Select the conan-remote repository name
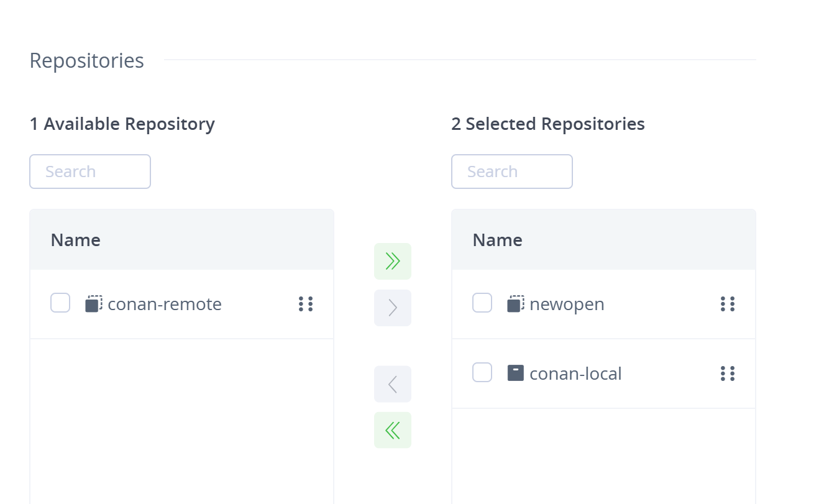824x504 pixels. (165, 304)
